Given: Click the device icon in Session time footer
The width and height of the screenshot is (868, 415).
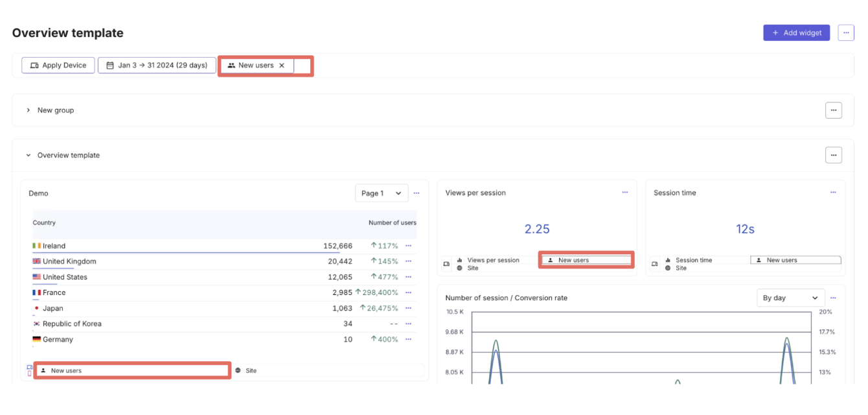Looking at the screenshot, I should [x=655, y=264].
